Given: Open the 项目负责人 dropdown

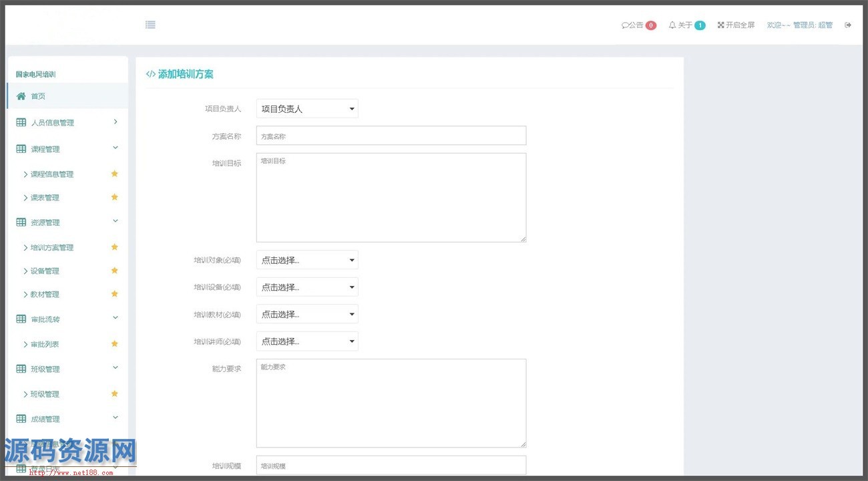Looking at the screenshot, I should 307,109.
